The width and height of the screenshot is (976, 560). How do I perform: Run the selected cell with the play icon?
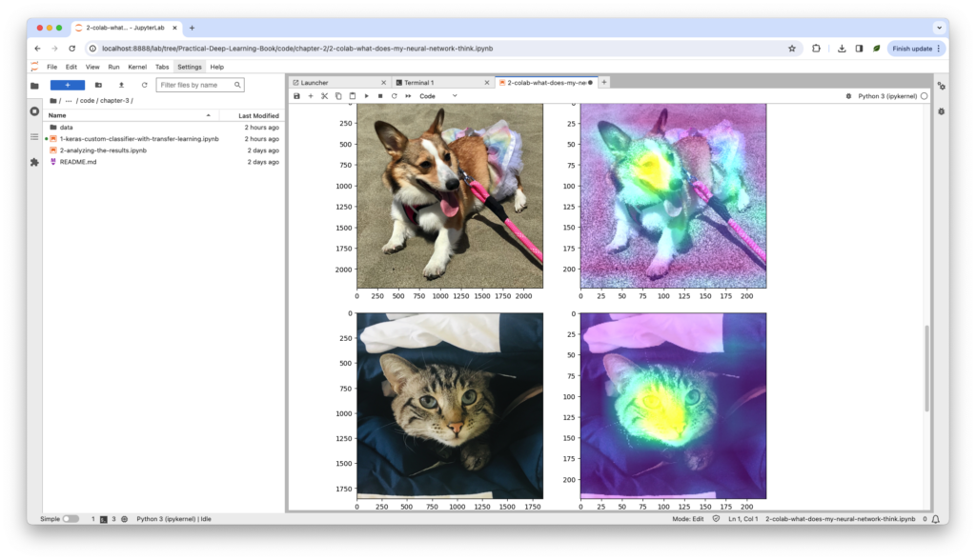coord(366,96)
